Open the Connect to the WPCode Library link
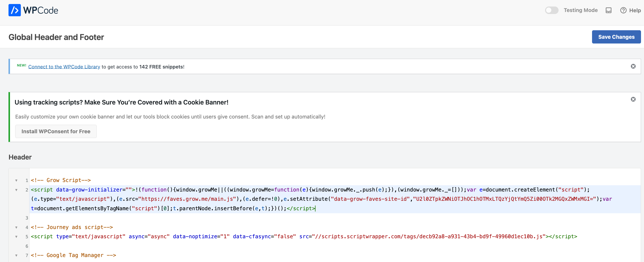The image size is (644, 262). point(64,67)
